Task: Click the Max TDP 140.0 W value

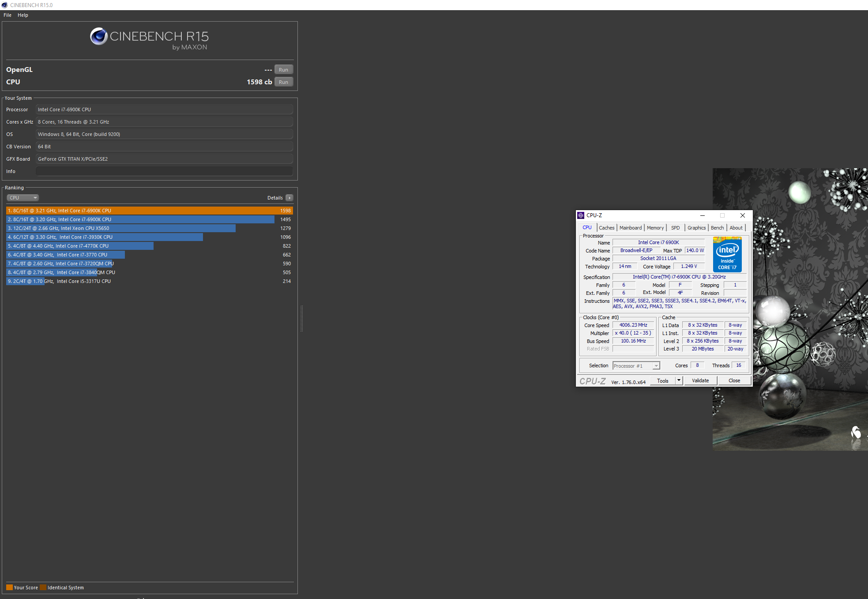Action: point(695,250)
